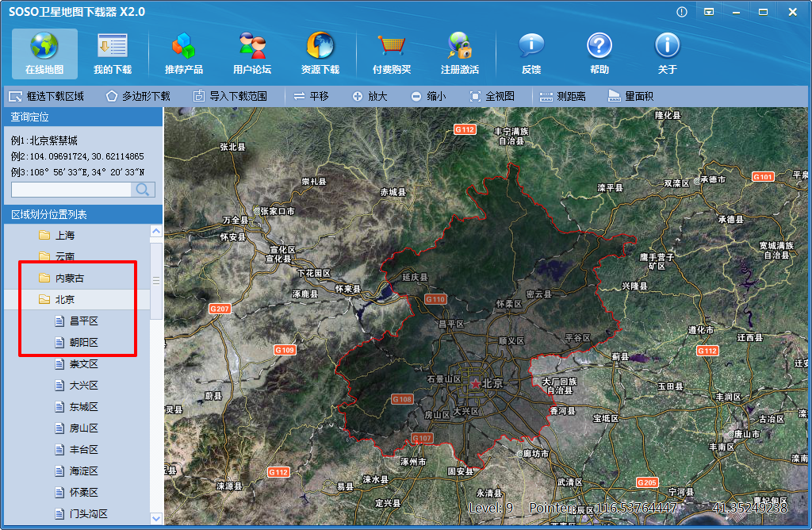
Task: Click the G207 highway badge on map
Action: (220, 309)
